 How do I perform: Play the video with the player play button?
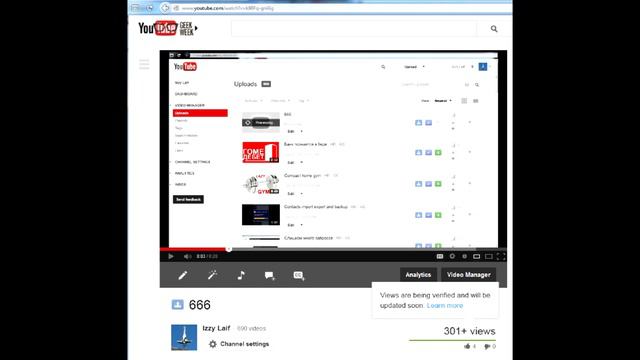pos(171,256)
